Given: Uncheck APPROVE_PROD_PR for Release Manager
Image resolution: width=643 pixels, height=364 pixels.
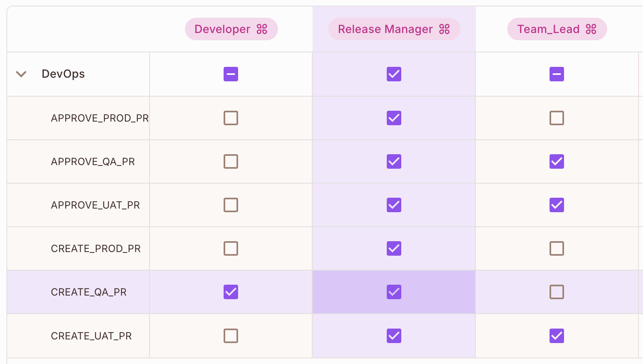Looking at the screenshot, I should 394,118.
